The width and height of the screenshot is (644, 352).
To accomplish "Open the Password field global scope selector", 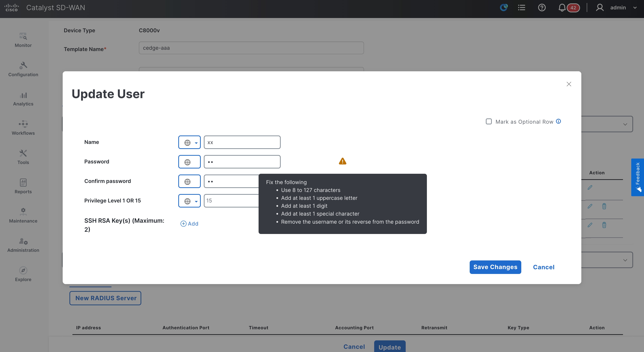I will pos(190,162).
